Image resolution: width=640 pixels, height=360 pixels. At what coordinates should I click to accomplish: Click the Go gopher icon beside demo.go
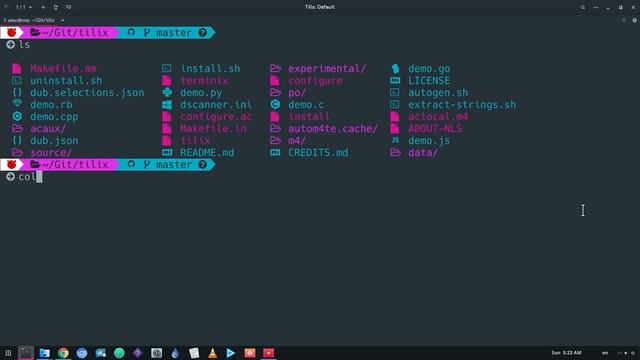[x=395, y=69]
